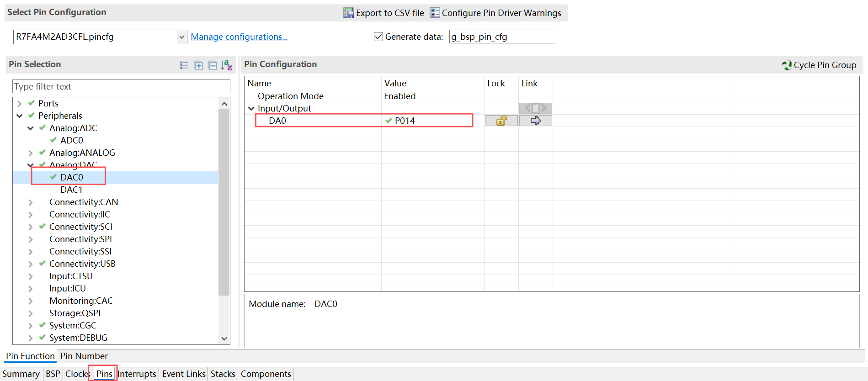Select the Monitoring:CAC tree item

[x=81, y=301]
